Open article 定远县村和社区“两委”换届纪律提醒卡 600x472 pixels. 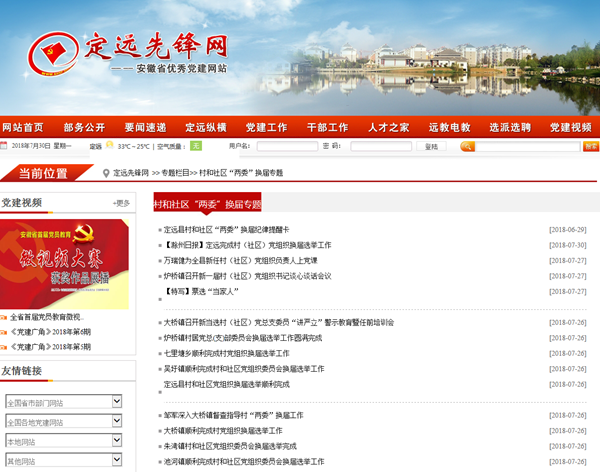pyautogui.click(x=226, y=230)
